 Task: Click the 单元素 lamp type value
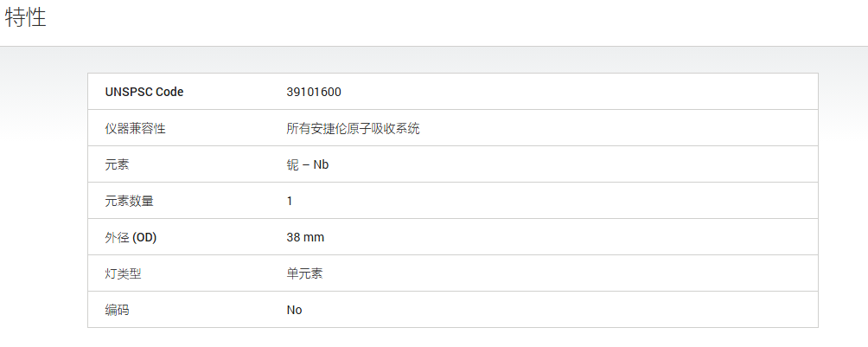304,273
